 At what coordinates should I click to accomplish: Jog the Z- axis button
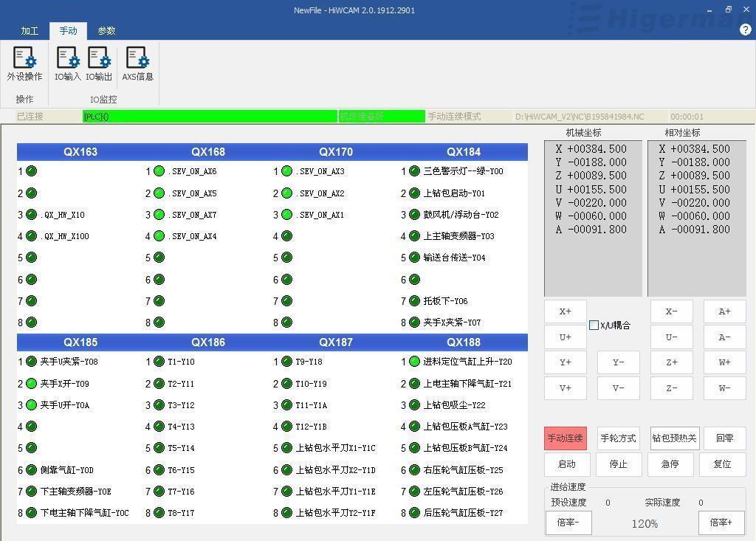(671, 387)
